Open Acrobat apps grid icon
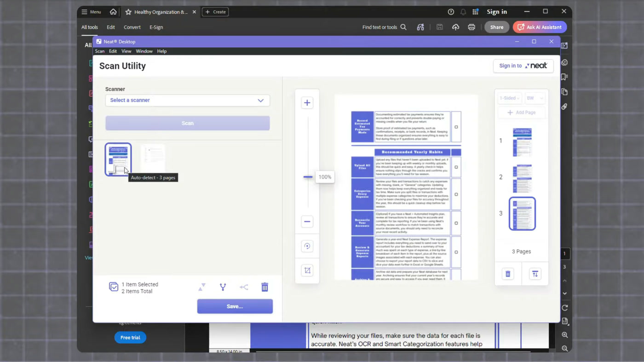Screen dimensions: 644x362 [475, 12]
